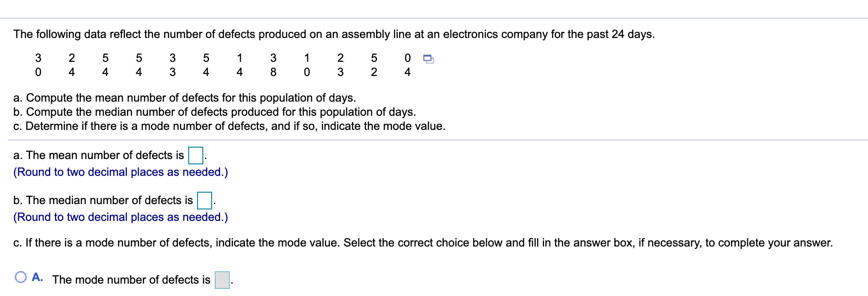The image size is (868, 296).
Task: Click '(Round to two decimal places as needed.)' under part b
Action: pos(121,217)
